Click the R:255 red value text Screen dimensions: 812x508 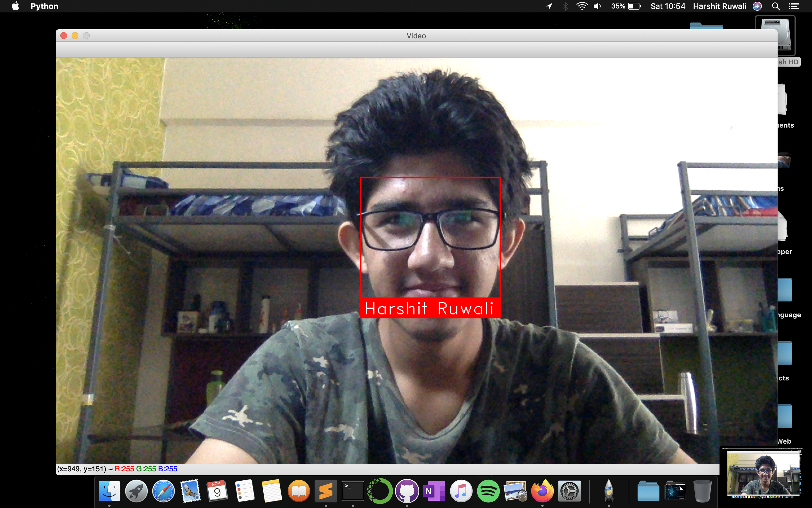124,469
